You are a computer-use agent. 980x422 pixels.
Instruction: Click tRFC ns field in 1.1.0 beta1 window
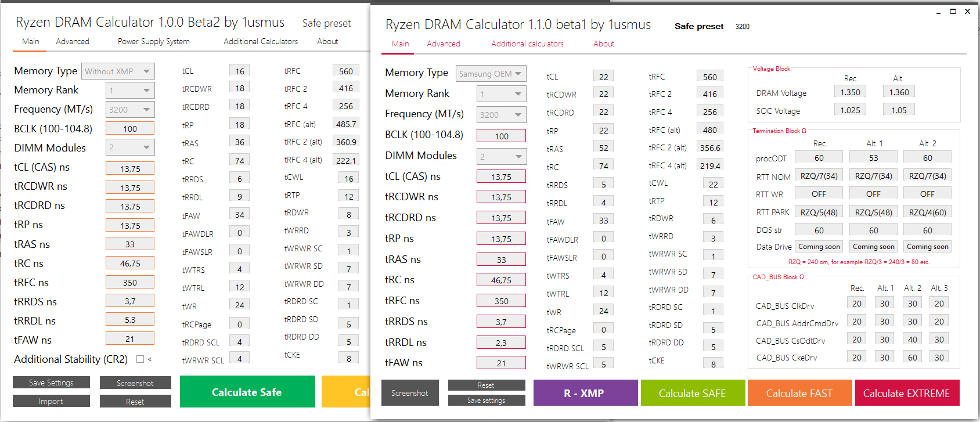click(502, 301)
